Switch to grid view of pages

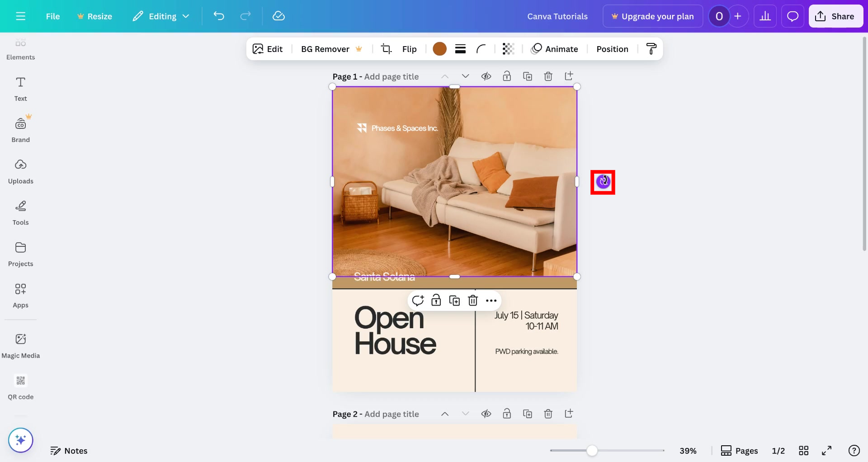tap(803, 450)
